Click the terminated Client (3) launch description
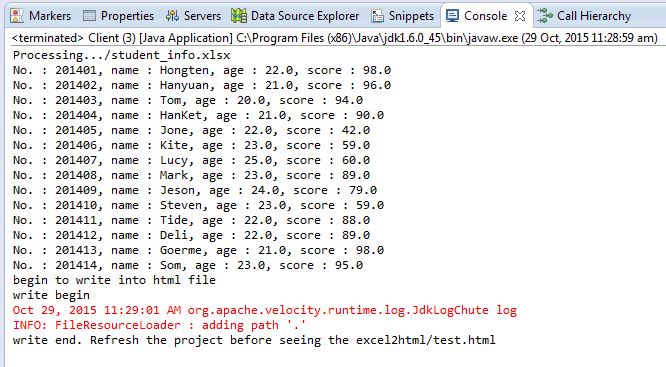Image resolution: width=666 pixels, height=367 pixels. (335, 38)
